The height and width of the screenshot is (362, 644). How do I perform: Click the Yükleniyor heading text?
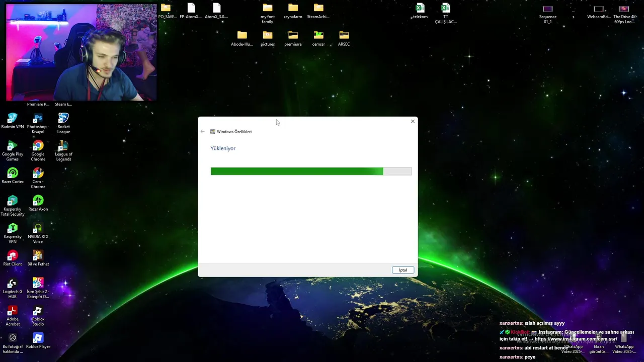[x=223, y=148]
